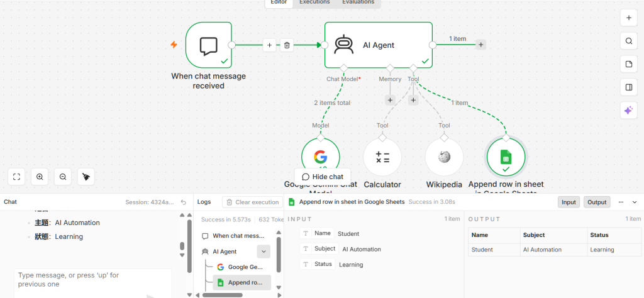Click the Hide chat button
Screen dimensions: 644x298
click(323, 177)
